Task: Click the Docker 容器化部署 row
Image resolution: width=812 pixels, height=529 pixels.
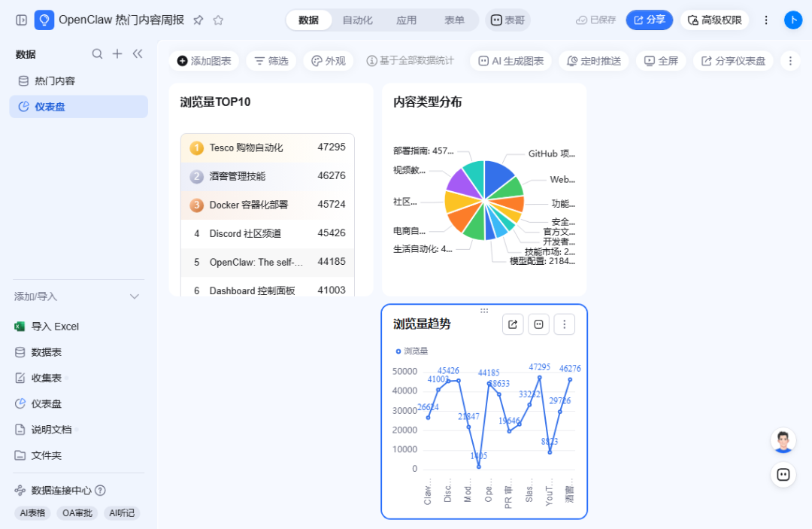Action: (x=267, y=205)
